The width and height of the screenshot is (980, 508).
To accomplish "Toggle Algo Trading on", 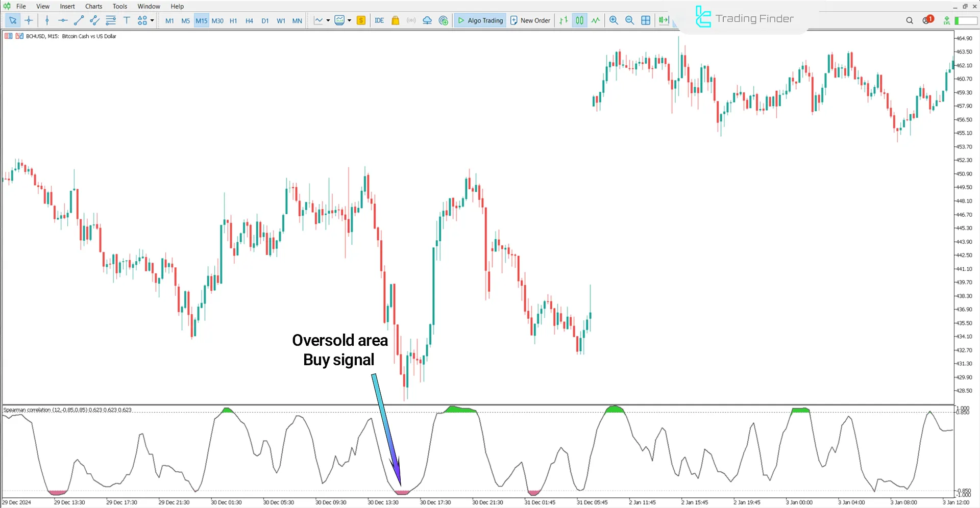I will (x=480, y=20).
